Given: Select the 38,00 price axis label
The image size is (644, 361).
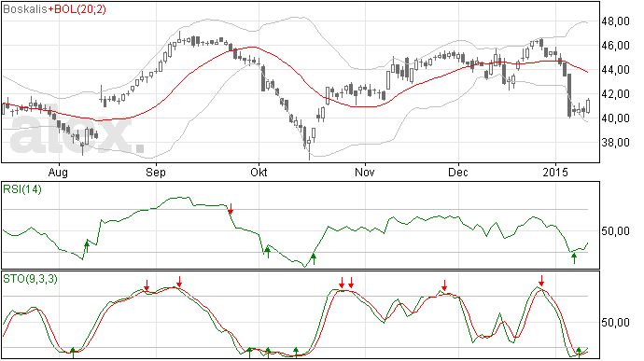Looking at the screenshot, I should click(615, 143).
